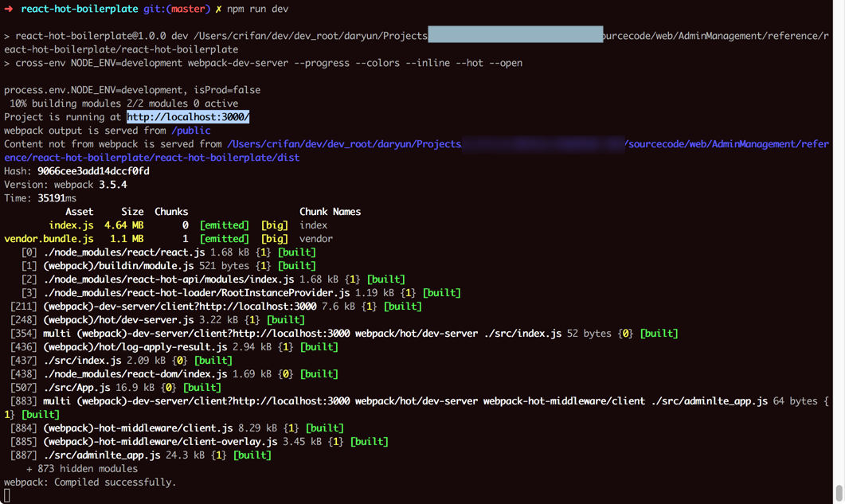
Task: Click the ./node_modules/react-dom/index.js module path
Action: pos(135,374)
